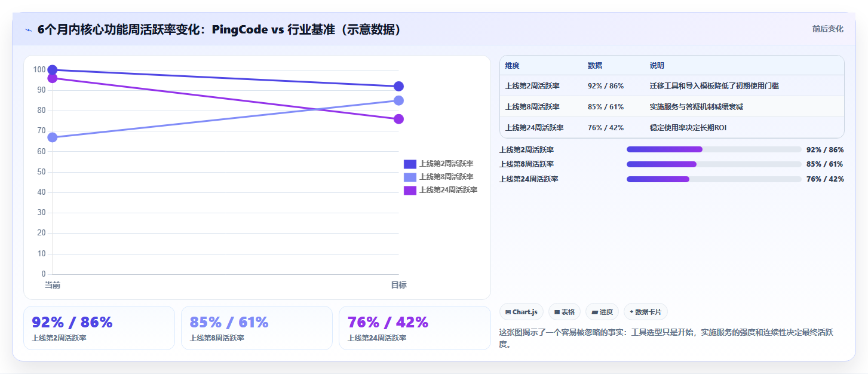The image size is (868, 374).
Task: Click the table cell 上线第8周活跃率
Action: coord(532,107)
